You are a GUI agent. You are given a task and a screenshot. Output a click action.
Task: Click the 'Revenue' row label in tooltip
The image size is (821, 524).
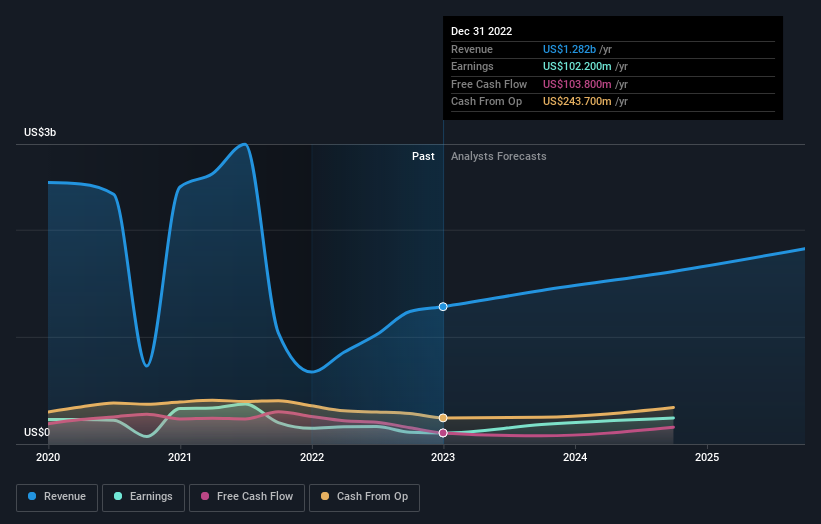pyautogui.click(x=472, y=49)
